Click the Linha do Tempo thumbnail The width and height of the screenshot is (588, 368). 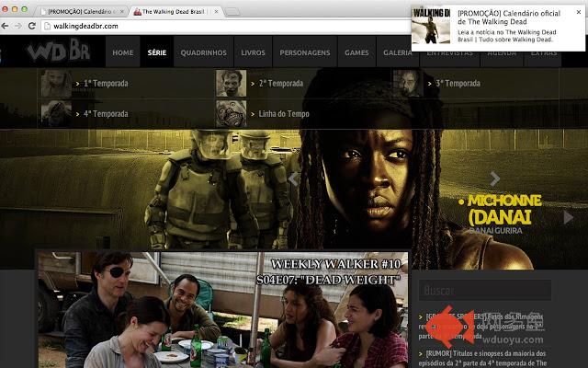(x=232, y=114)
